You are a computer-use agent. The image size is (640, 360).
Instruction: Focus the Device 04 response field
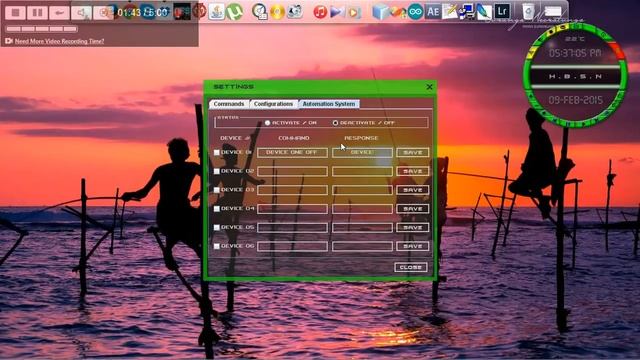click(x=362, y=209)
